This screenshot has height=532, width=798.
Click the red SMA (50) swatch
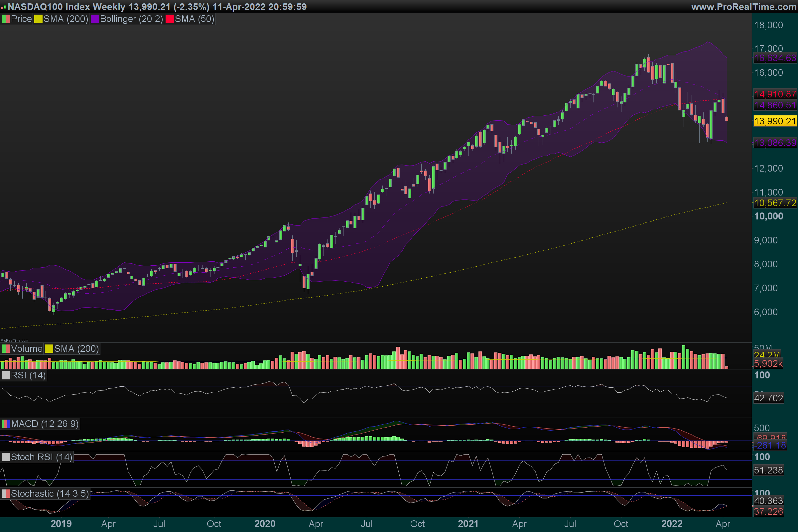170,19
